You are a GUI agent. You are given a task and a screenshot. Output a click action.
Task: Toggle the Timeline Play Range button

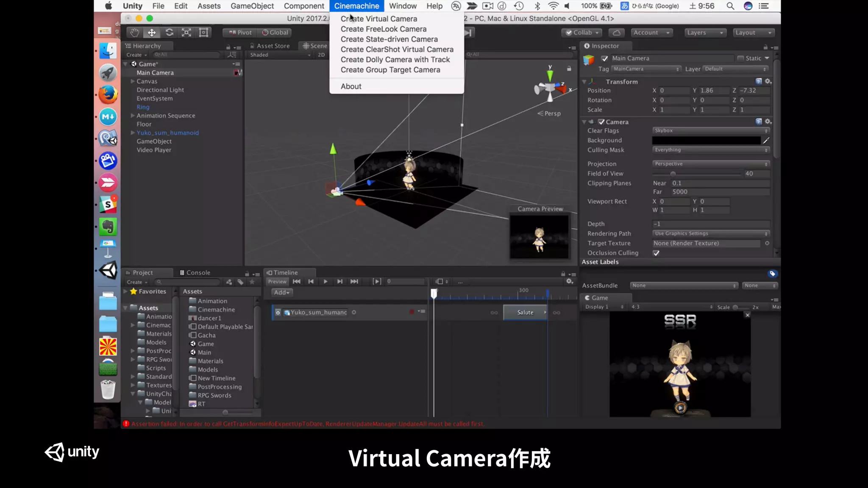[377, 282]
